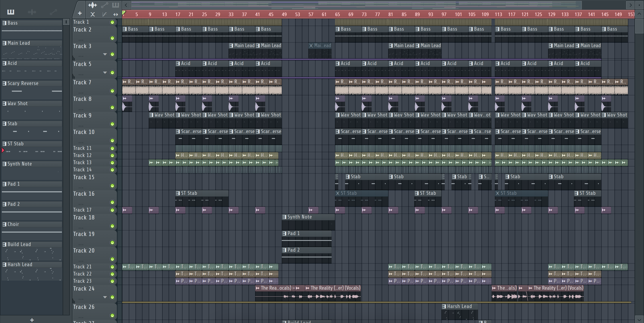
Task: Click the right arrow of the overview bar
Action: (631, 5)
